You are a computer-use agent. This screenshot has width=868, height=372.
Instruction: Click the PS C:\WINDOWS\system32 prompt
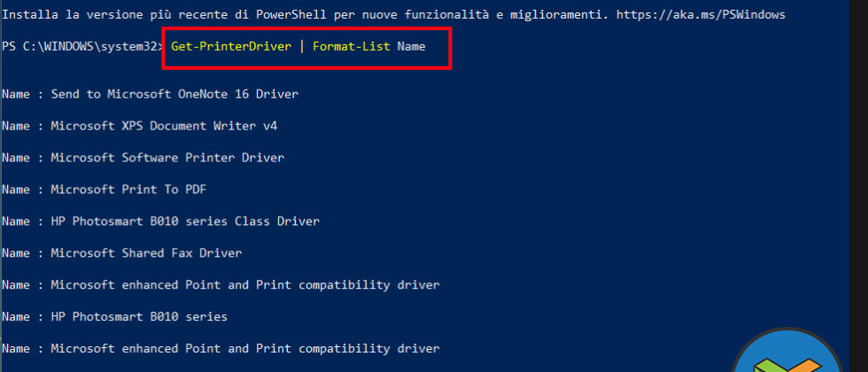(81, 46)
